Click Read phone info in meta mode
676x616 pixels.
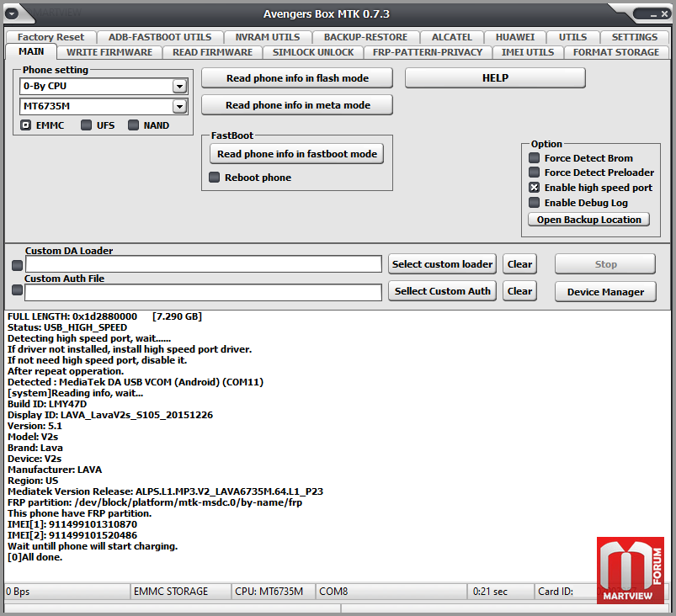297,105
